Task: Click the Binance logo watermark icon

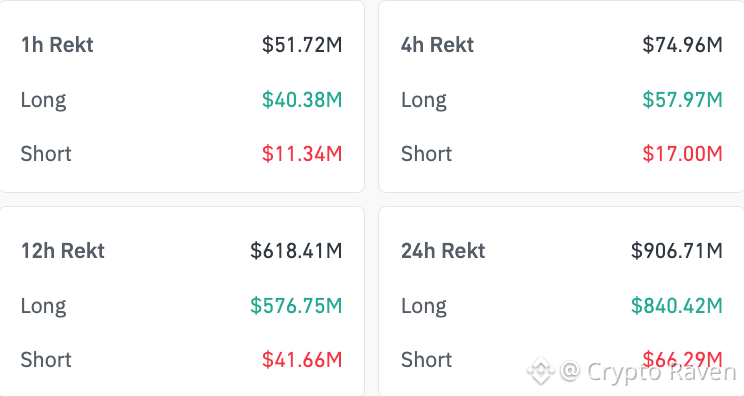Action: (541, 370)
